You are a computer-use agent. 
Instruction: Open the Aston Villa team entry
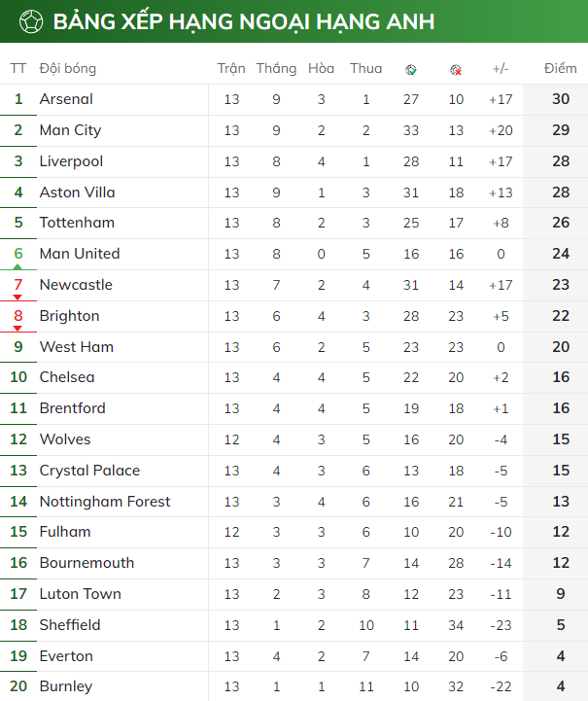(77, 193)
